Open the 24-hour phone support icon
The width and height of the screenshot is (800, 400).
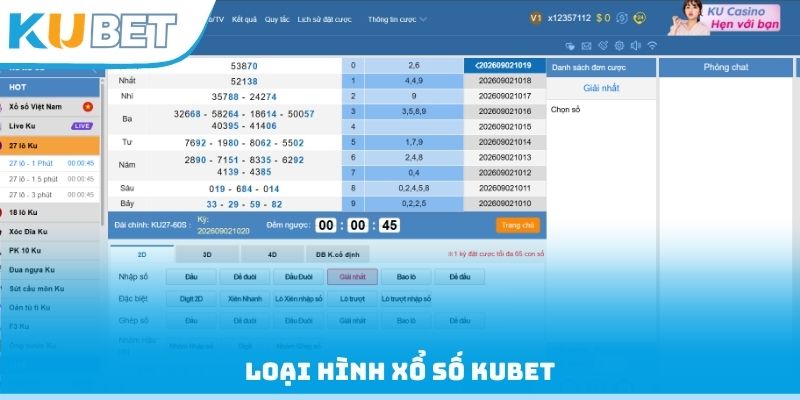pos(640,18)
